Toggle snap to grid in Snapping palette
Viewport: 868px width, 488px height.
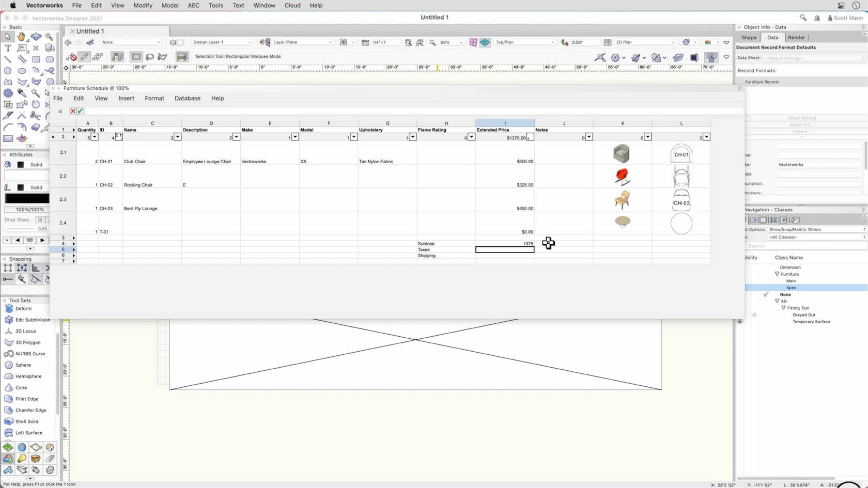tap(7, 267)
